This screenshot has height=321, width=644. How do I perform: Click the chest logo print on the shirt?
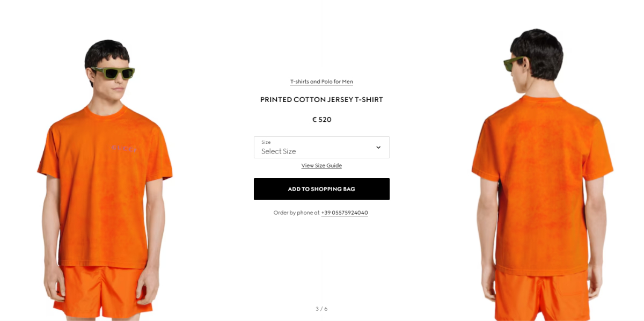(125, 148)
